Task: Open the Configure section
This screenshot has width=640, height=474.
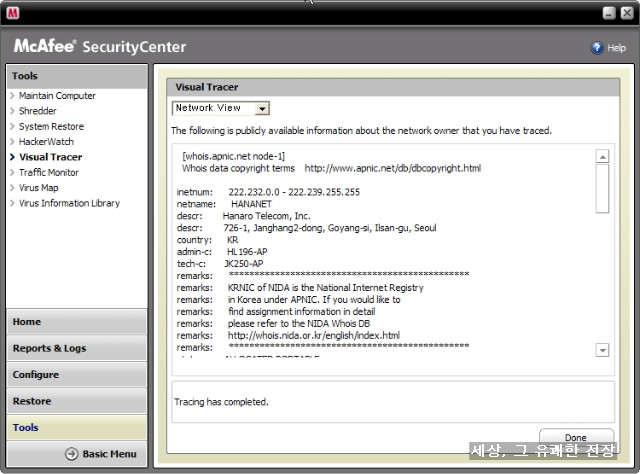Action: click(x=77, y=374)
